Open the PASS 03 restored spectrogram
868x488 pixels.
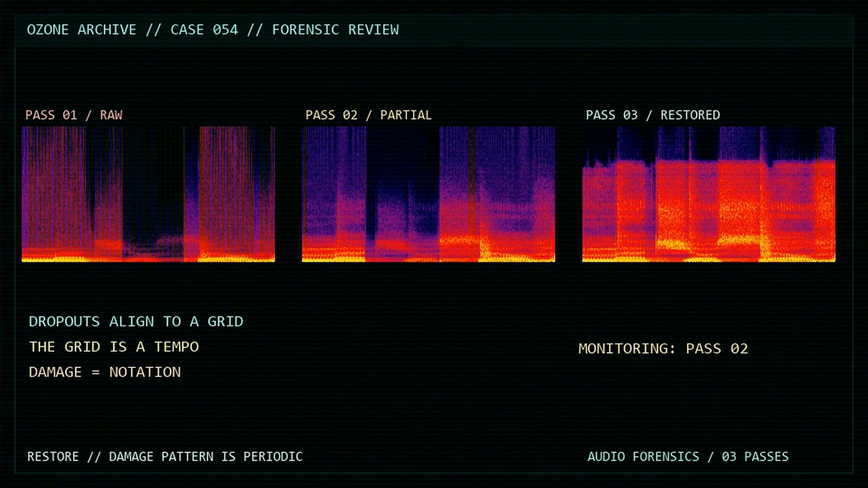pos(709,194)
